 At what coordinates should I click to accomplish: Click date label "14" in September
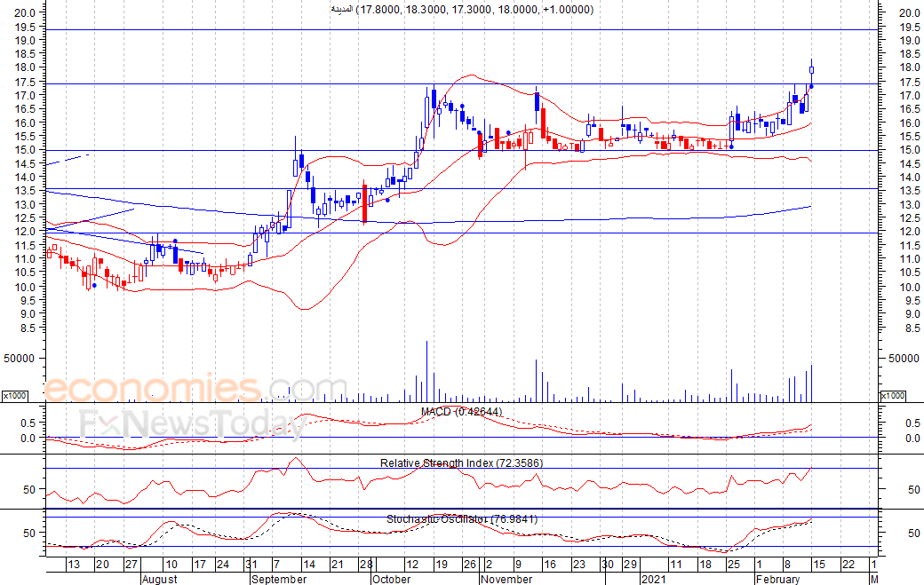pos(309,565)
